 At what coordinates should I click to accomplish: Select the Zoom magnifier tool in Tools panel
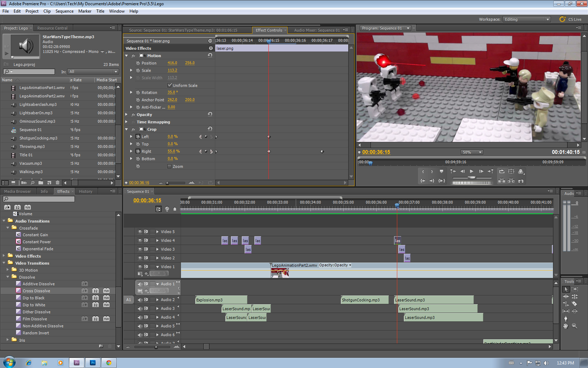(575, 326)
